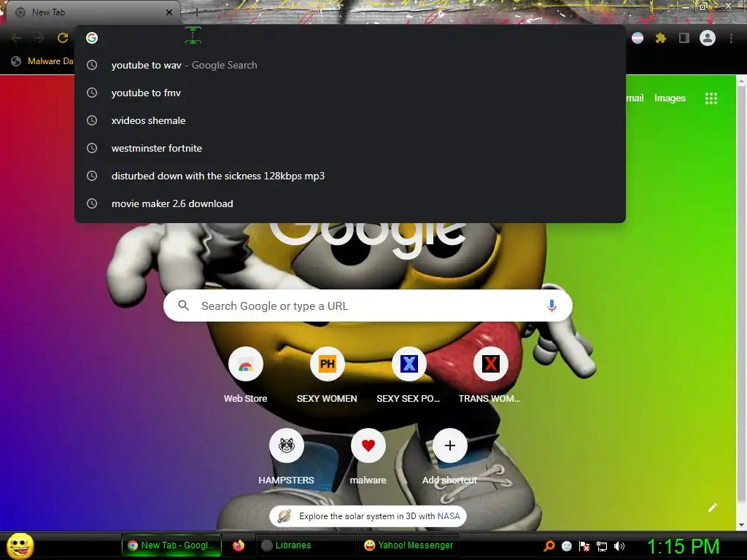Toggle the side panel icon
Screen dimensions: 747x560
[x=684, y=38]
